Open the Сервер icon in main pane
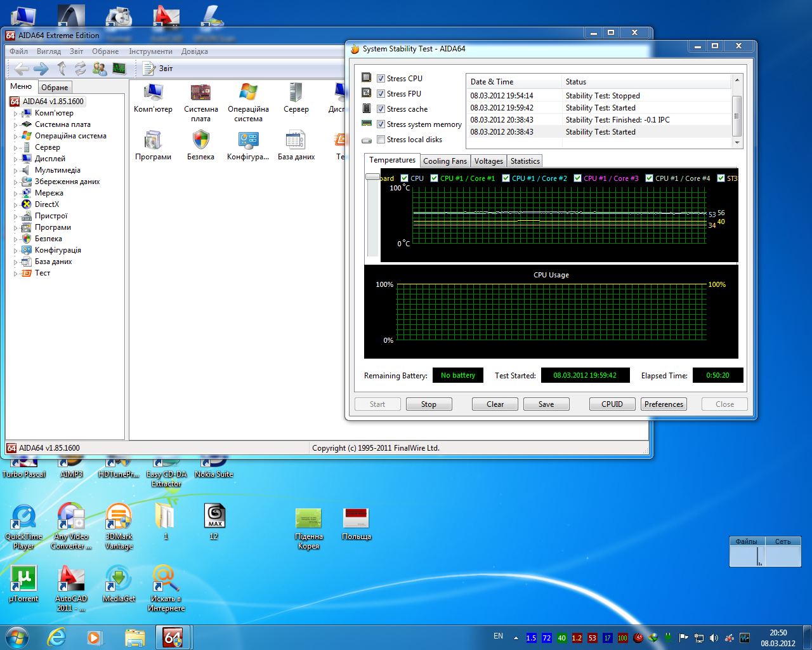 (296, 99)
